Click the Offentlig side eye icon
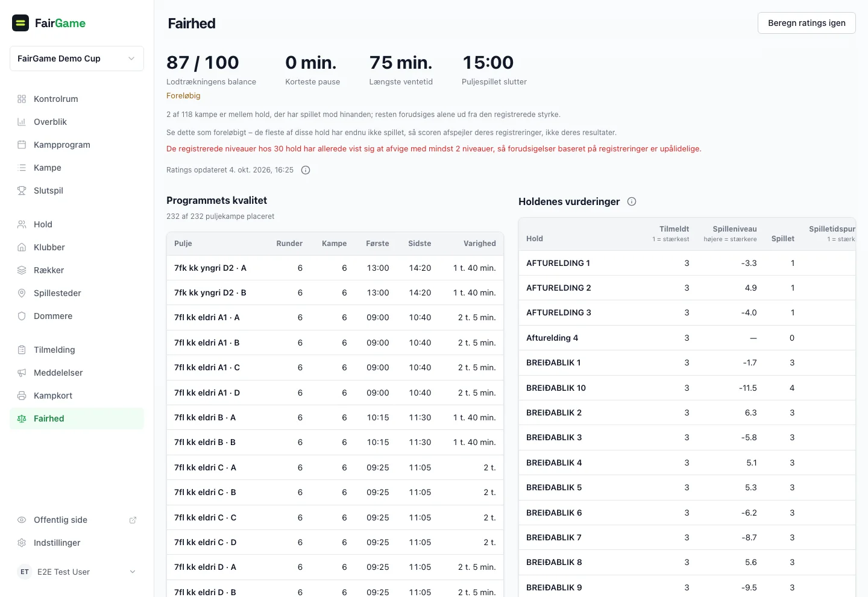The width and height of the screenshot is (868, 597). pyautogui.click(x=22, y=520)
